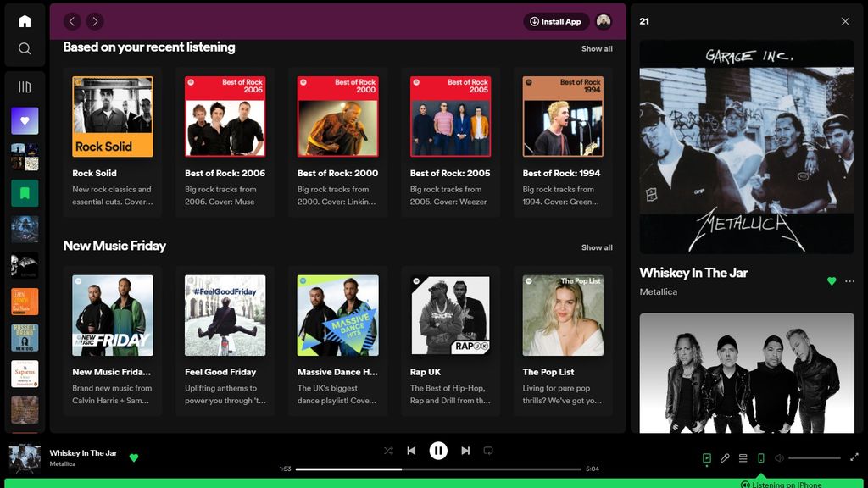Enter full screen mode
The image size is (868, 488).
tap(854, 457)
